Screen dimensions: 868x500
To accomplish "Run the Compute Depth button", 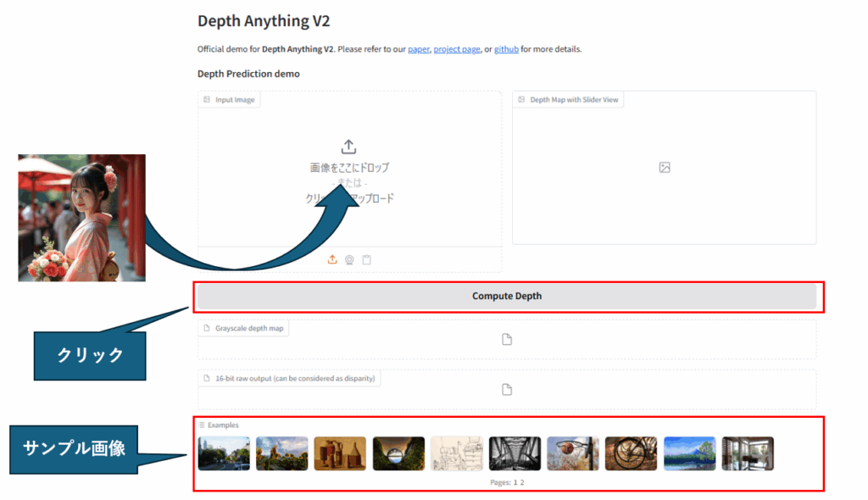I will pyautogui.click(x=507, y=297).
